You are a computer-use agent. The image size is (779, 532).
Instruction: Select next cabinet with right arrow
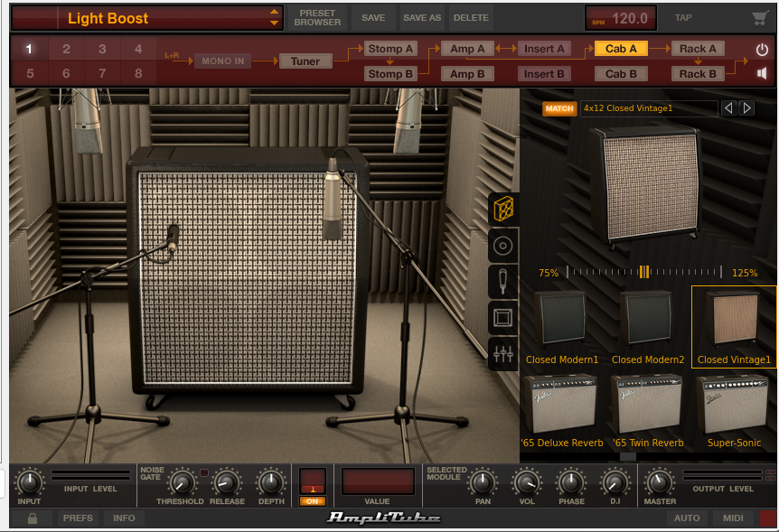coord(746,107)
